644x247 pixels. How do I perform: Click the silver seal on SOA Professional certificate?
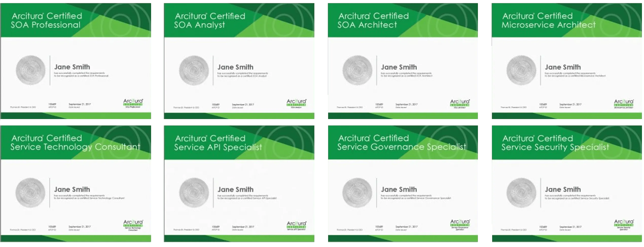click(30, 70)
